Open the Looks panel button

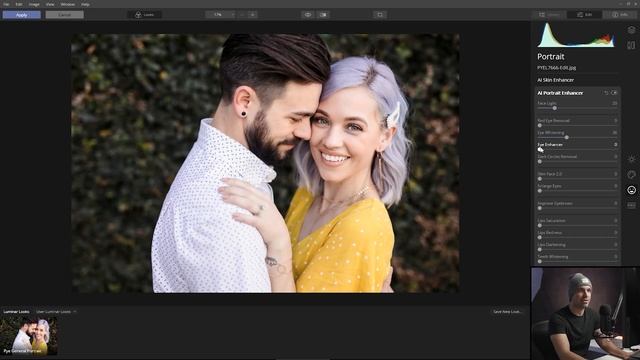(144, 15)
